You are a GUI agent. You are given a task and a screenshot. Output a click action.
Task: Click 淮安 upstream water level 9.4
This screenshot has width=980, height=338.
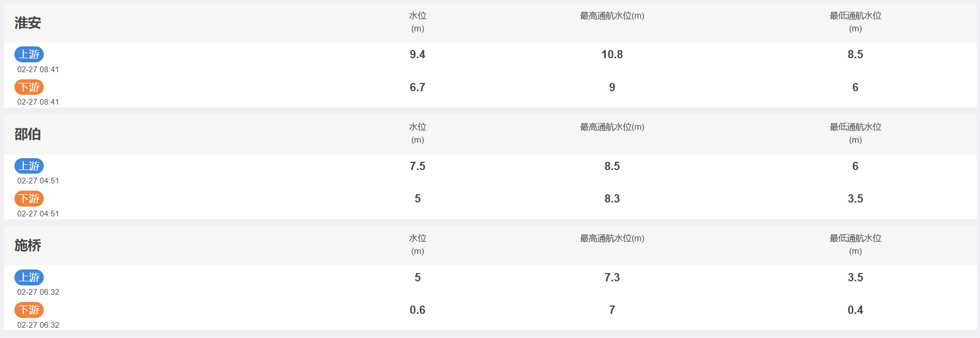click(x=417, y=55)
